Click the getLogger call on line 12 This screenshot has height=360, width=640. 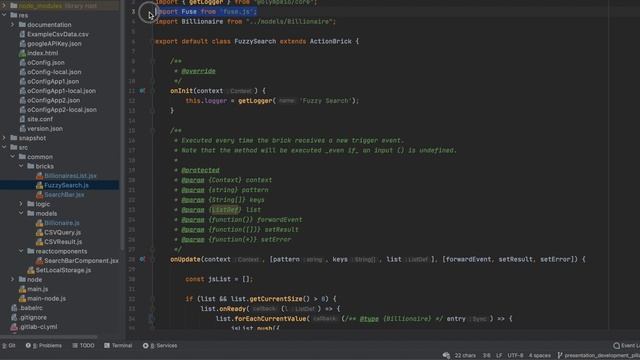(x=255, y=101)
